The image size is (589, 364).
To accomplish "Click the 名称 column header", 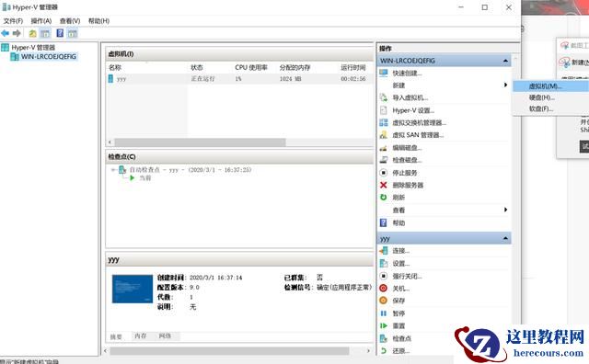I will pos(115,67).
